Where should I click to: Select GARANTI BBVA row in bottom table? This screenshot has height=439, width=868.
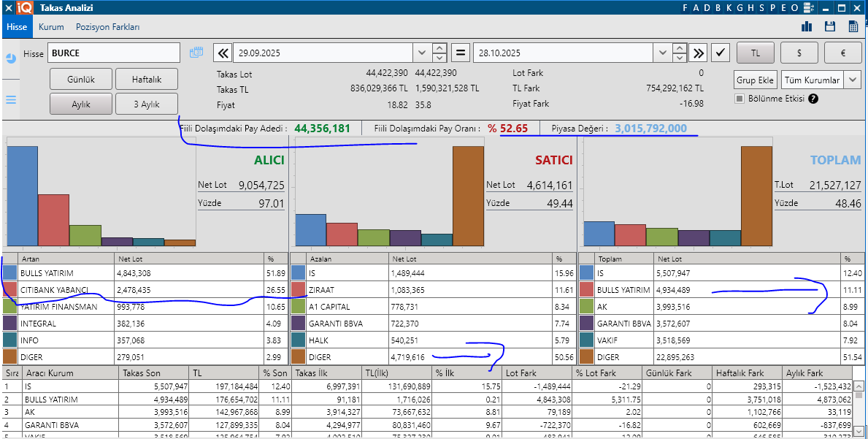point(426,425)
